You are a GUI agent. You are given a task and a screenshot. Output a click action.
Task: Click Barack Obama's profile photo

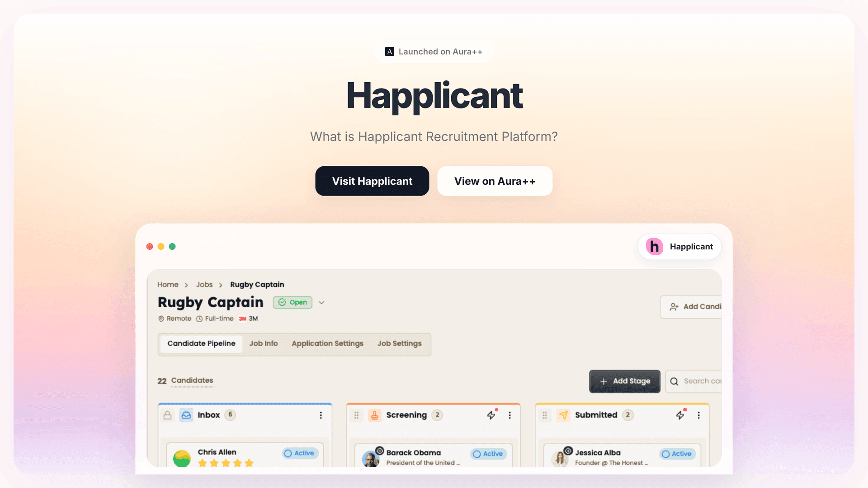coord(371,459)
